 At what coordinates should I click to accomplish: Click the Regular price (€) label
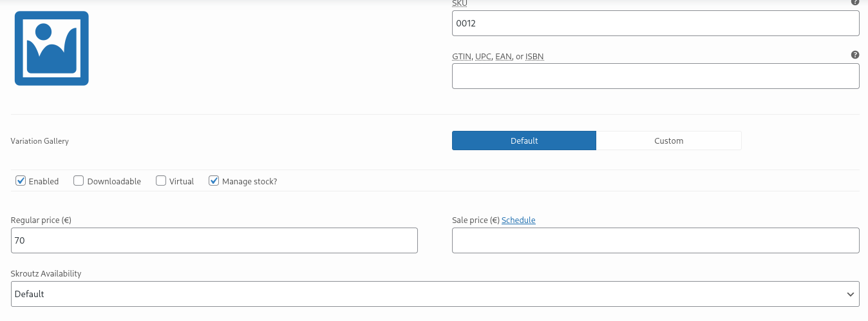pyautogui.click(x=41, y=220)
